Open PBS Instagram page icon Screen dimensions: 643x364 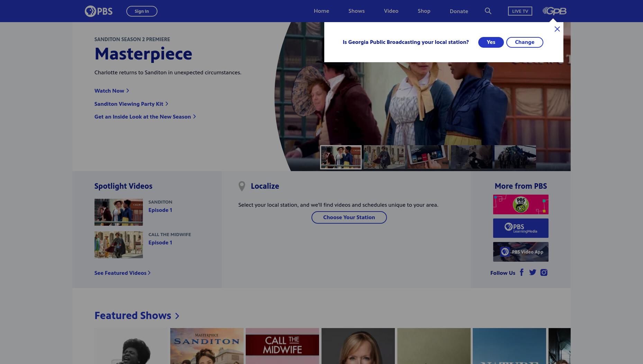[x=544, y=272]
